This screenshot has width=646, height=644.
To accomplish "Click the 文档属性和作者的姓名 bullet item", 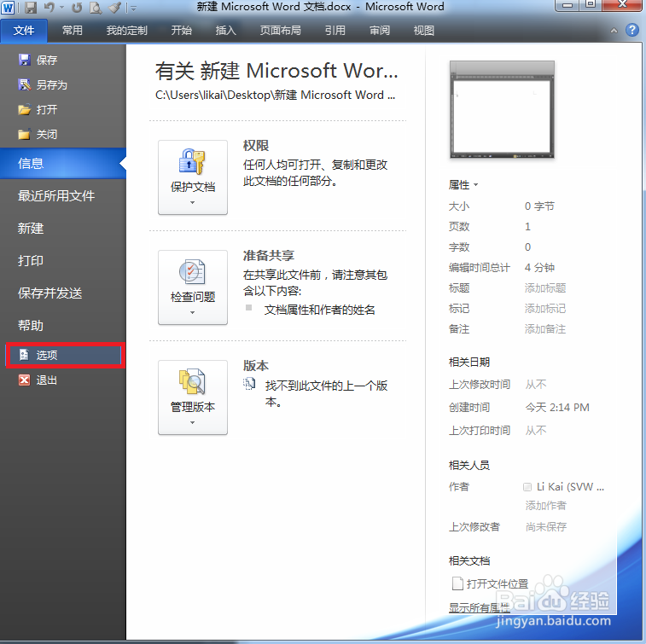I will pos(319,310).
